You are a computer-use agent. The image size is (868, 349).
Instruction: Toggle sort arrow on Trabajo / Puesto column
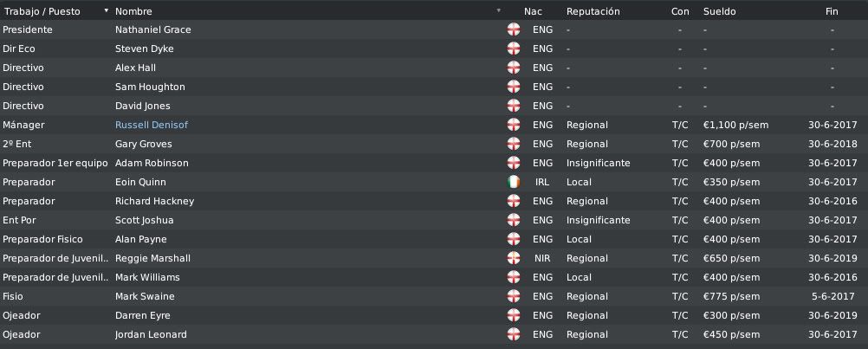[x=107, y=10]
